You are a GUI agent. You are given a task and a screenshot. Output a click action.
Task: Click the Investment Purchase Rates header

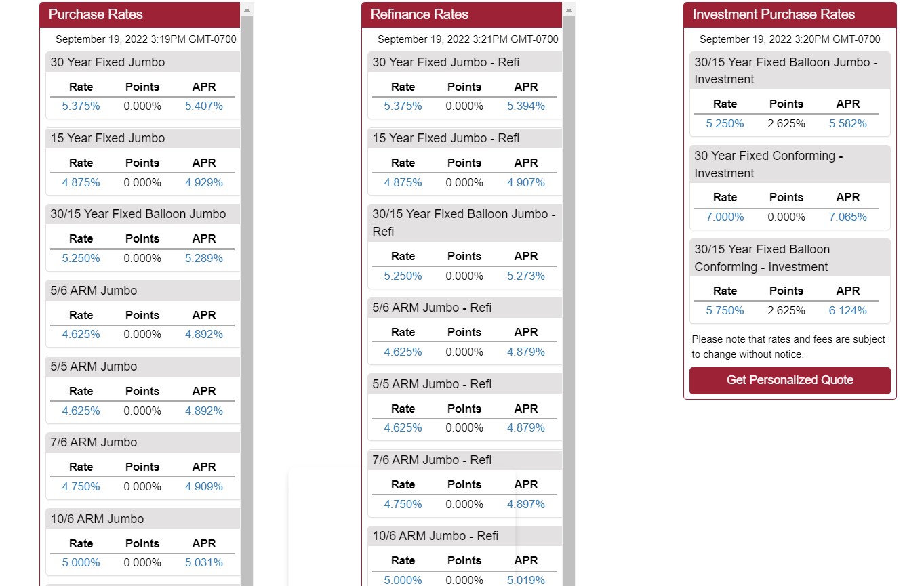click(x=774, y=14)
